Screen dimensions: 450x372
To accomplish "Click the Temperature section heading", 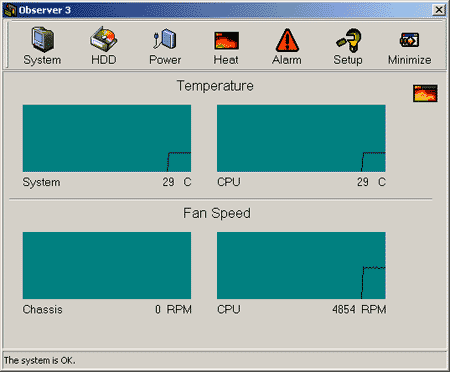I will click(215, 86).
